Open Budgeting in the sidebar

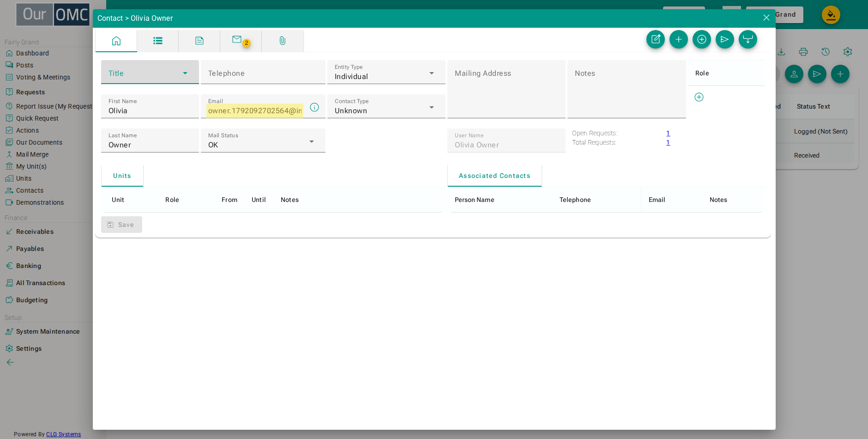(x=32, y=300)
